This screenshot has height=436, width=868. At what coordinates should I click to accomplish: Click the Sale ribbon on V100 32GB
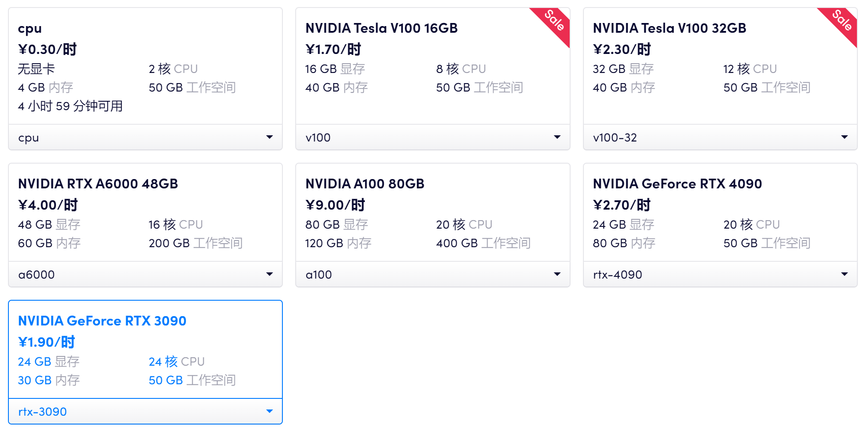[841, 21]
